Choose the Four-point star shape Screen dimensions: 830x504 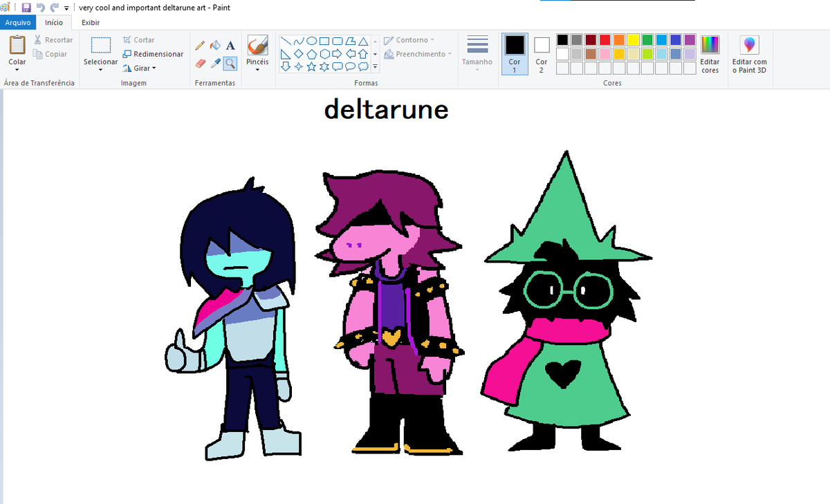298,67
